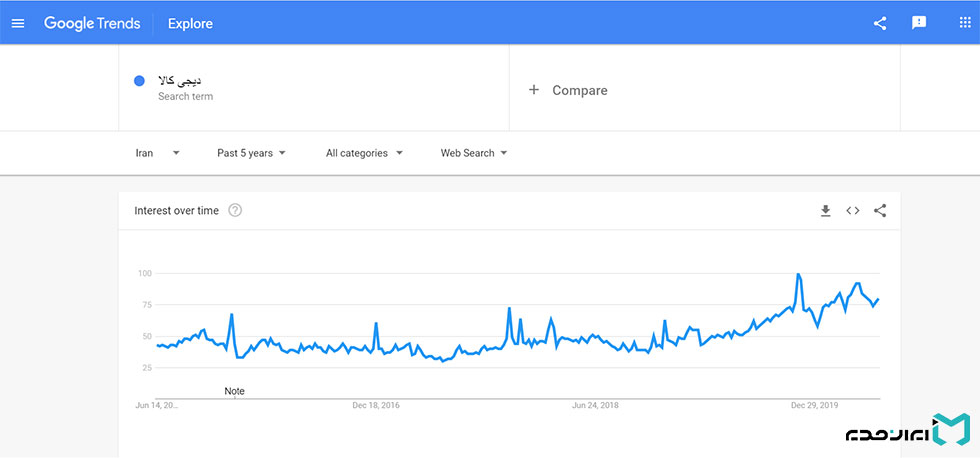
Task: Open the hamburger main menu
Action: [18, 23]
